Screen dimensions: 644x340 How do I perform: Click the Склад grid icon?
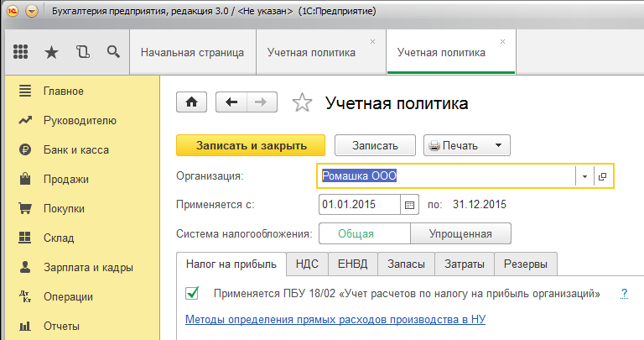tap(25, 238)
